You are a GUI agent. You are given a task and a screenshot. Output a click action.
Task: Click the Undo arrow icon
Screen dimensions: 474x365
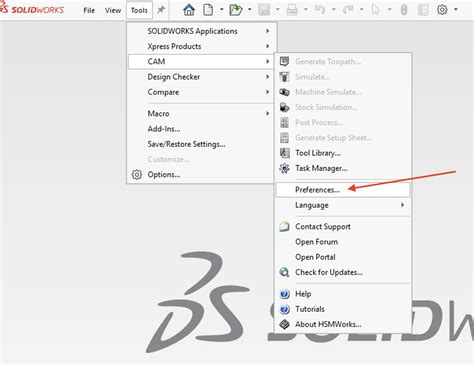(320, 10)
